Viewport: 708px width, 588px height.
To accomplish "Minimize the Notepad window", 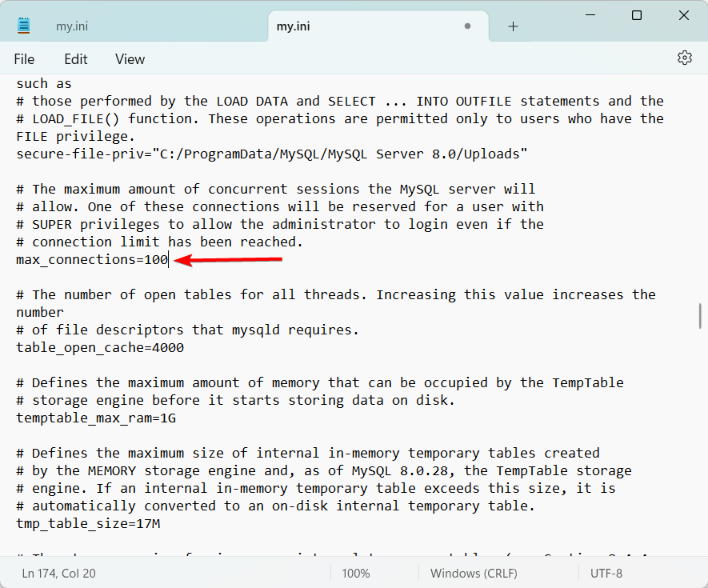I will point(590,15).
